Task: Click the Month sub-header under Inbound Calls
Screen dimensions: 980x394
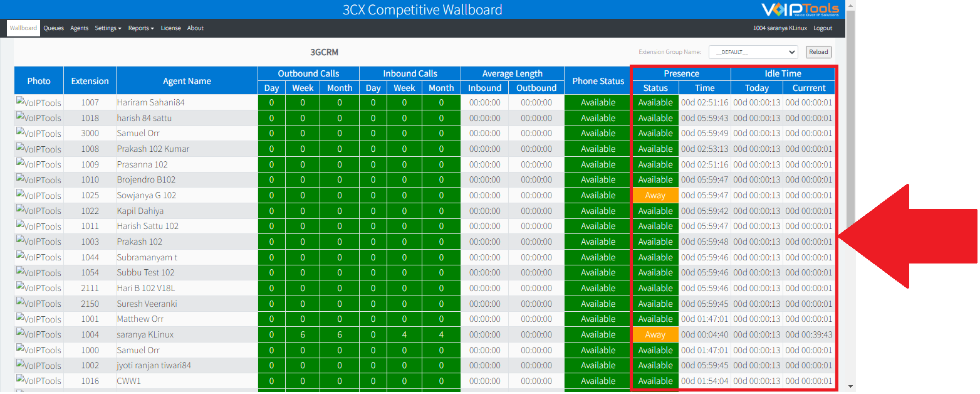Action: [x=442, y=88]
